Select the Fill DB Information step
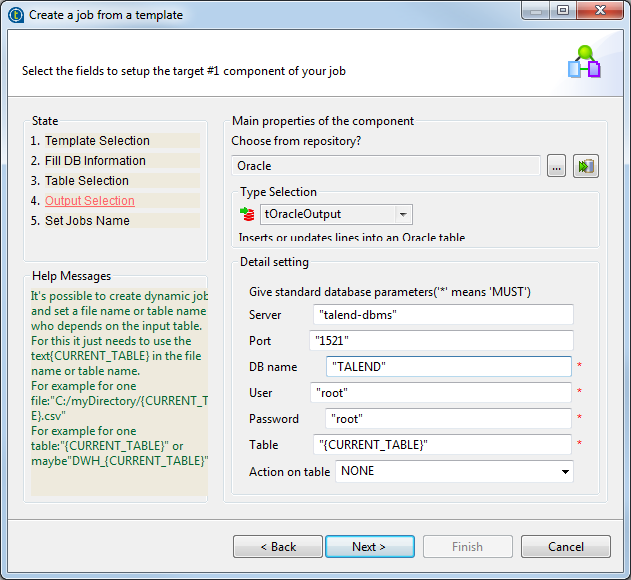631x580 pixels. click(x=95, y=161)
